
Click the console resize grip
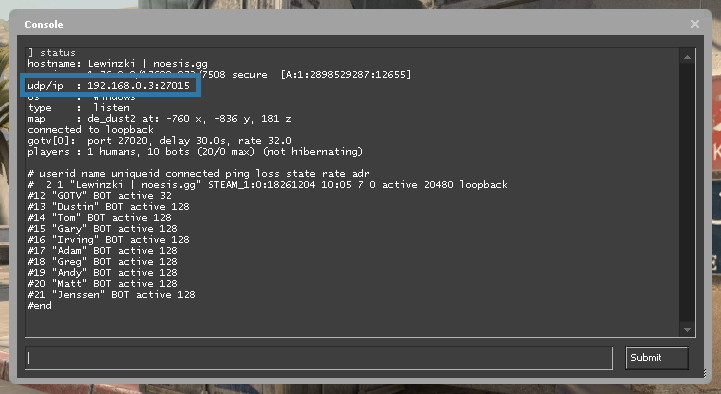click(704, 373)
